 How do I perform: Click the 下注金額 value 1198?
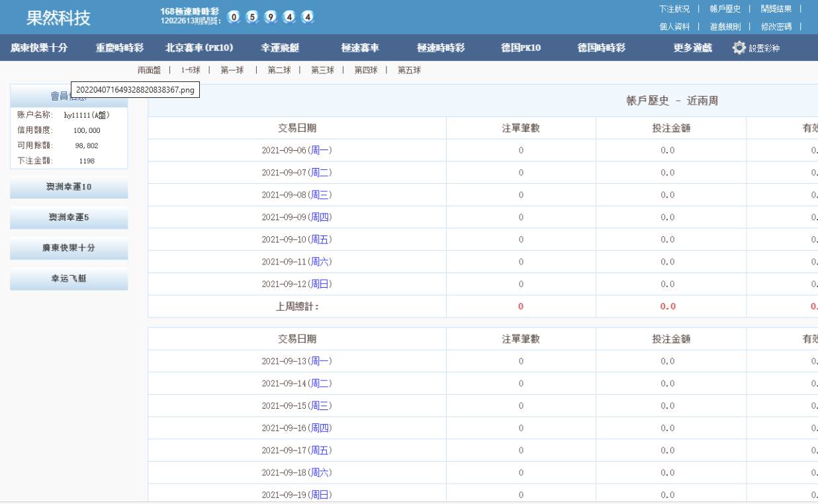click(x=87, y=161)
